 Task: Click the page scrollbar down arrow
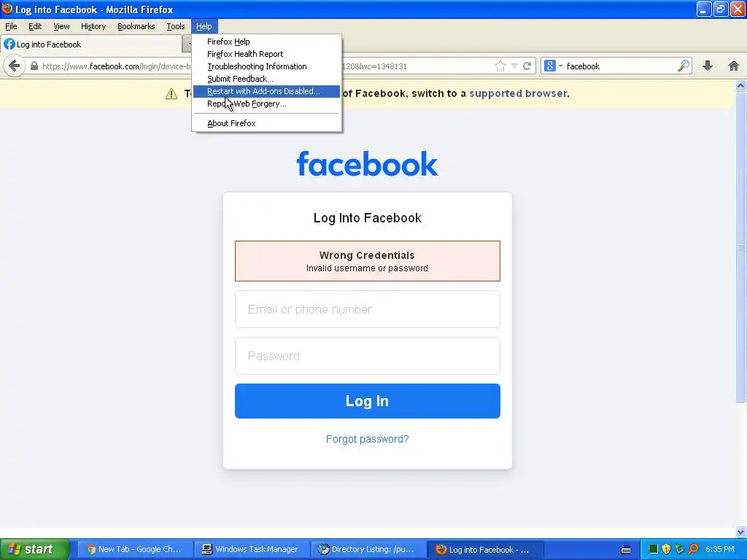click(740, 532)
